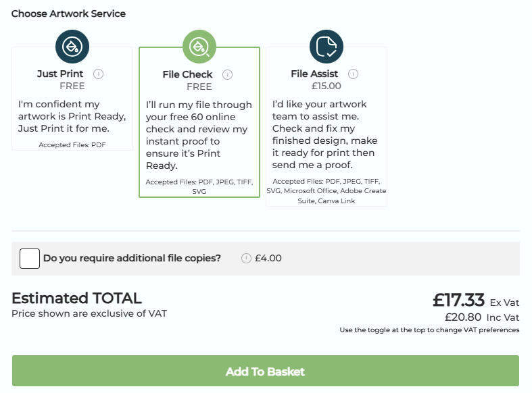Show info icon next to File Check
Viewport: 532px width, 393px height.
227,75
